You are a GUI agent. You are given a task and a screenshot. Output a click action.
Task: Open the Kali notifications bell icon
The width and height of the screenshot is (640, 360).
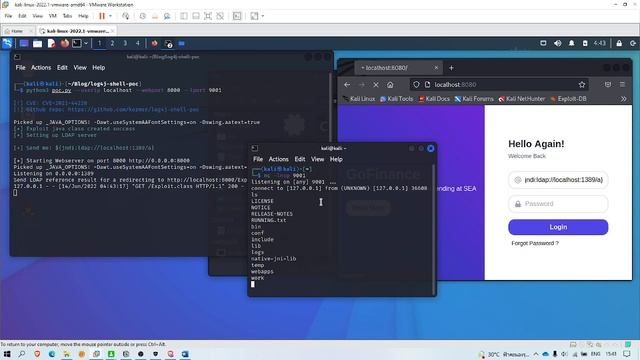click(571, 43)
